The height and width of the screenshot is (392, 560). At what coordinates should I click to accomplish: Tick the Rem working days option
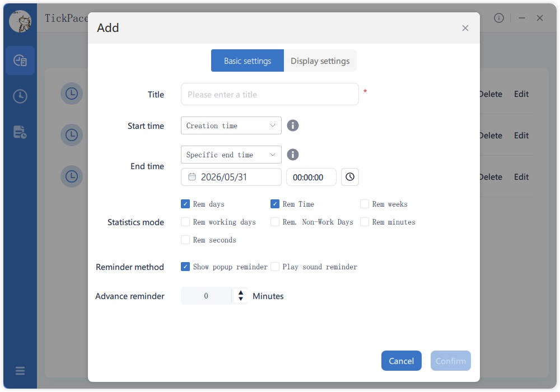(185, 222)
